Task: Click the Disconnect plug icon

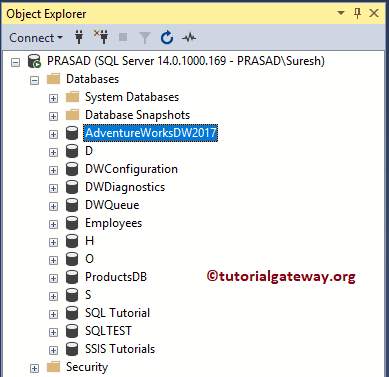Action: (x=101, y=37)
